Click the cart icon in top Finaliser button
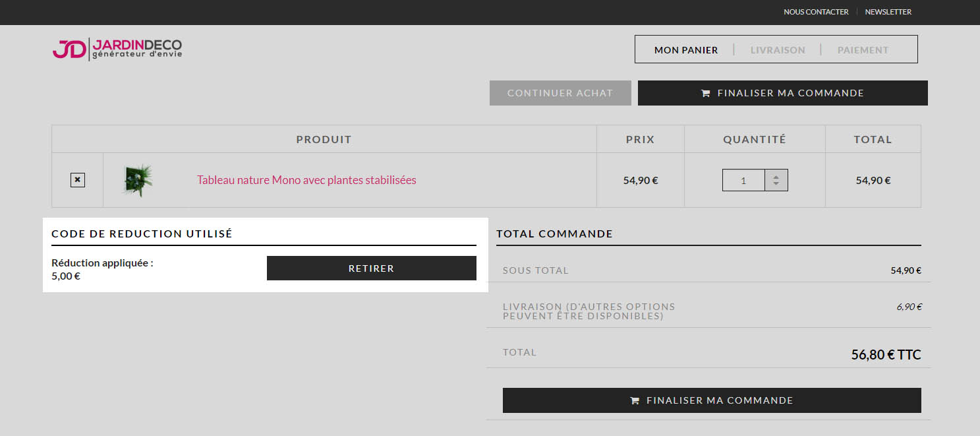The image size is (980, 436). pos(705,93)
